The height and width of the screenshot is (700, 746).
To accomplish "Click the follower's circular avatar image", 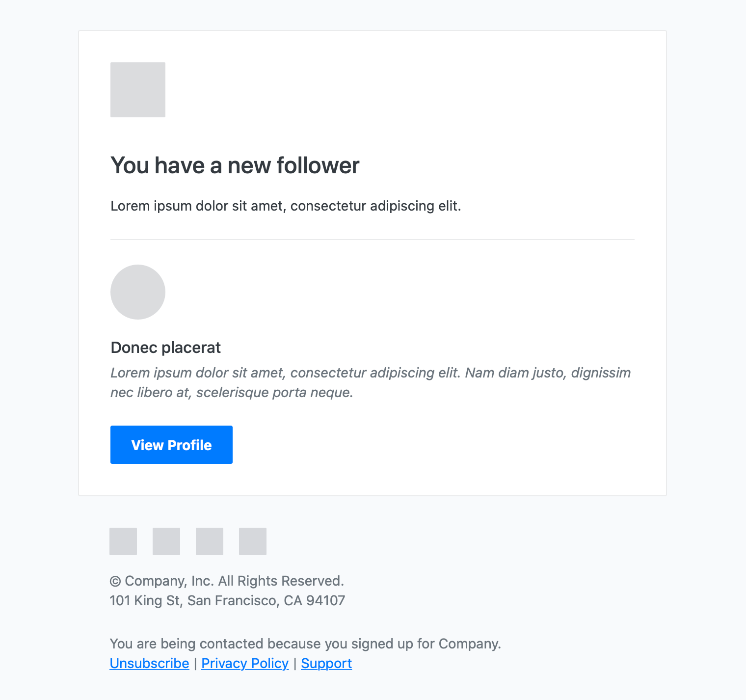I will pos(137,292).
